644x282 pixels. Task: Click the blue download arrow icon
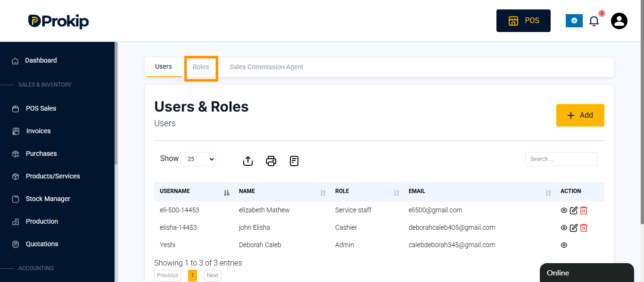pyautogui.click(x=574, y=21)
